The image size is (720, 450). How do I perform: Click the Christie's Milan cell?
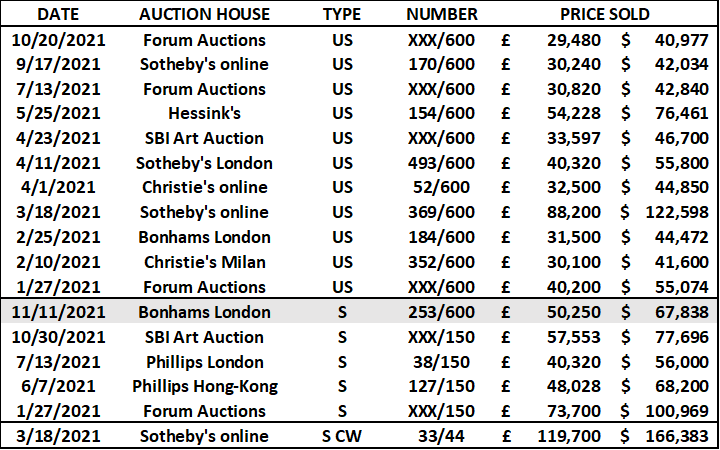[x=204, y=262]
